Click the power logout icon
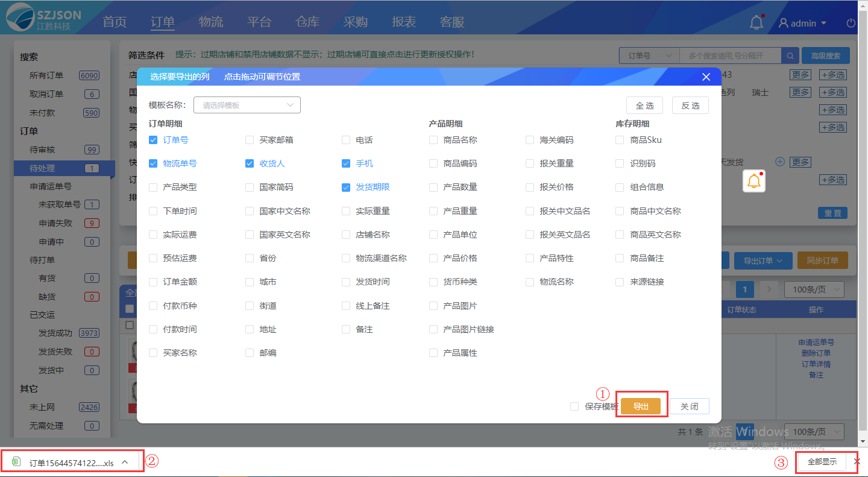 pos(851,23)
